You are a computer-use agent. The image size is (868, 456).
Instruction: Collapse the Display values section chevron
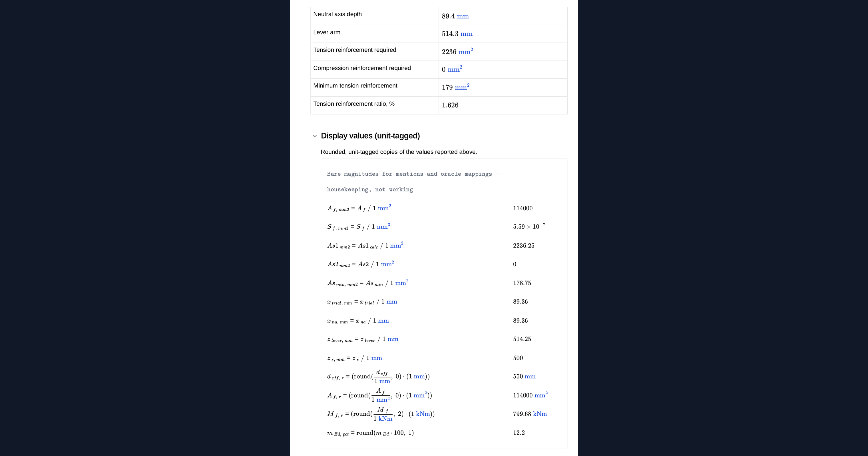click(x=315, y=136)
